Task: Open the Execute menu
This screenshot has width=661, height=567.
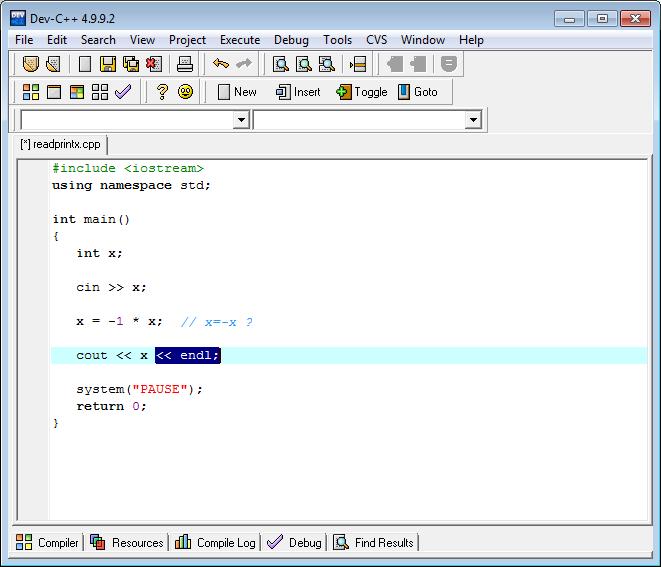Action: (x=240, y=40)
